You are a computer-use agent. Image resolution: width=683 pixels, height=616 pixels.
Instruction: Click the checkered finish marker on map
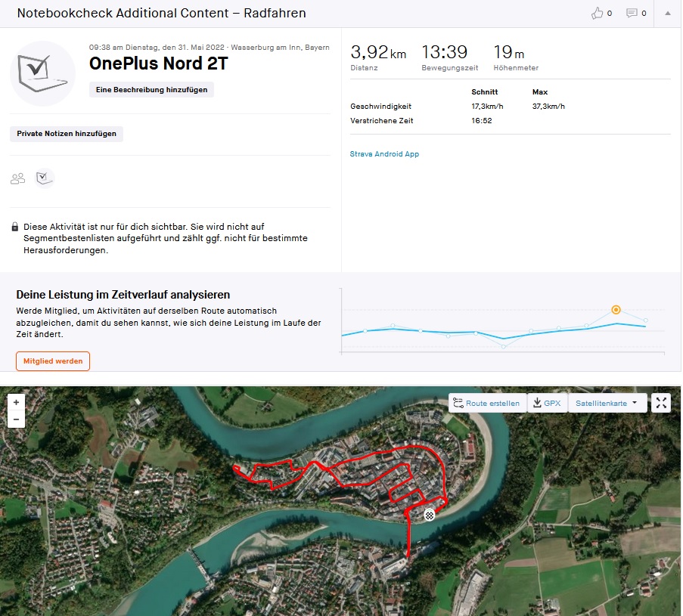(430, 515)
